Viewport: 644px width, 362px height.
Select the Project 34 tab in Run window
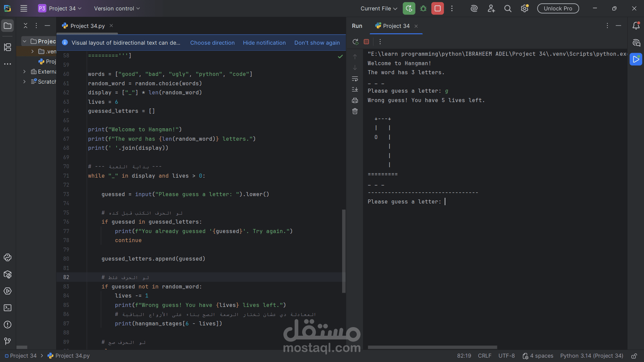[396, 26]
